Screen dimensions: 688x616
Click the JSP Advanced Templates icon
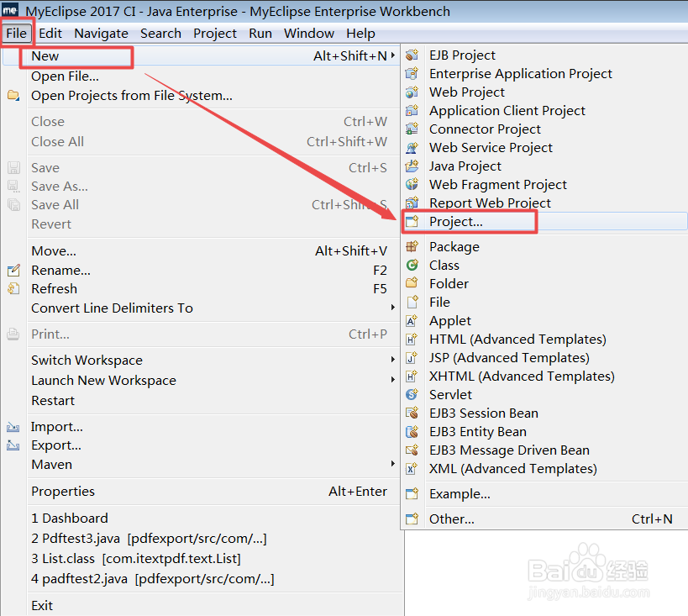point(412,358)
